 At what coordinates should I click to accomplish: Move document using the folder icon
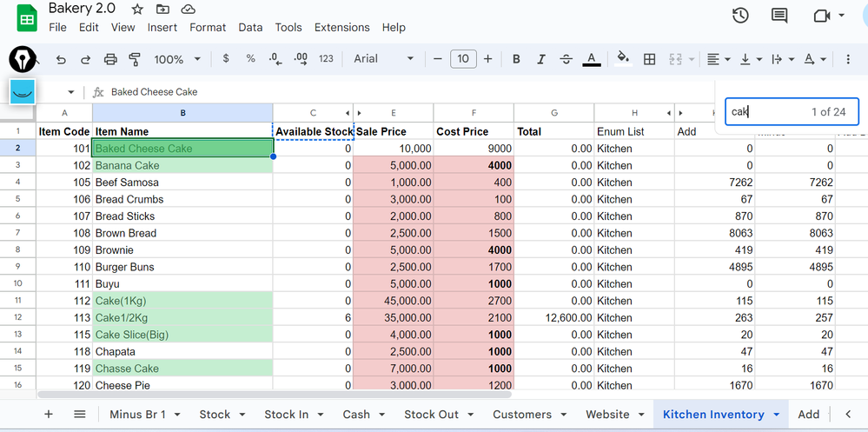[162, 9]
